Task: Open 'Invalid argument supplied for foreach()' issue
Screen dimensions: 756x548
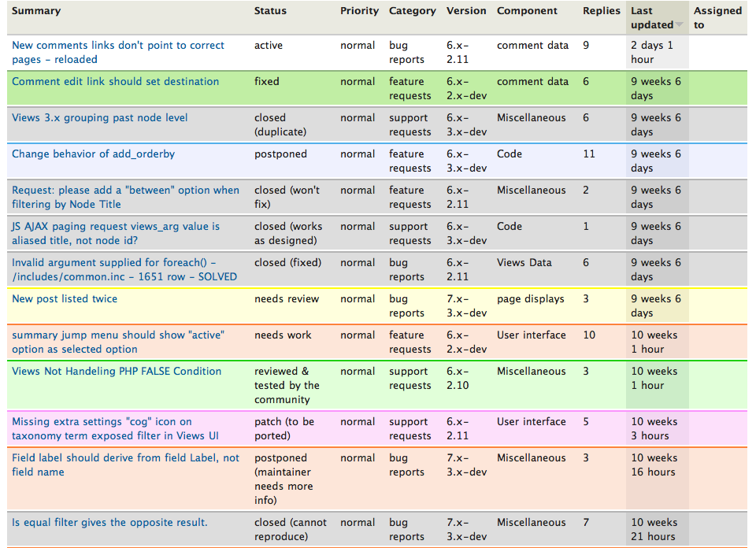Action: click(124, 269)
